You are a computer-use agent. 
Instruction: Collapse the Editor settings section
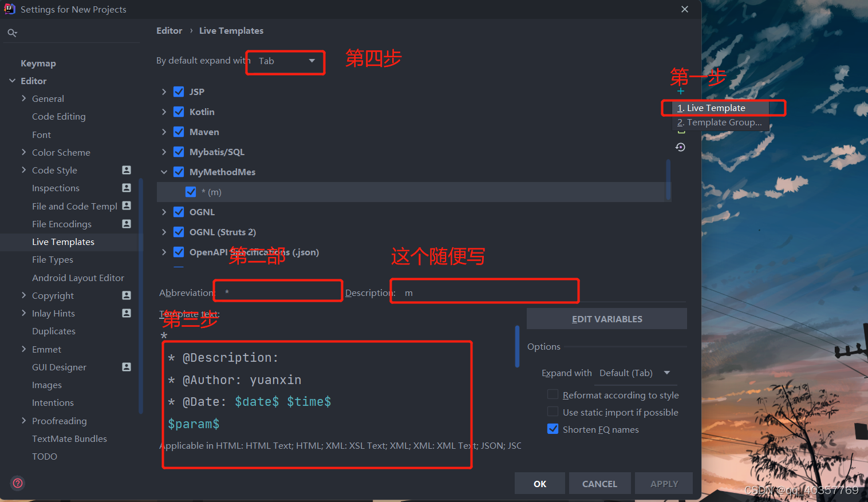click(x=12, y=81)
